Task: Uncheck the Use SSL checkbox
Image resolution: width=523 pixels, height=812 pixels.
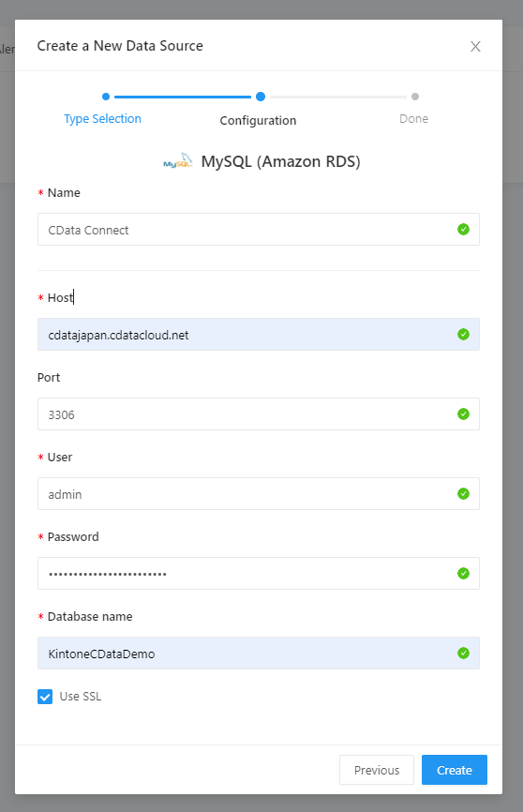Action: [x=45, y=697]
